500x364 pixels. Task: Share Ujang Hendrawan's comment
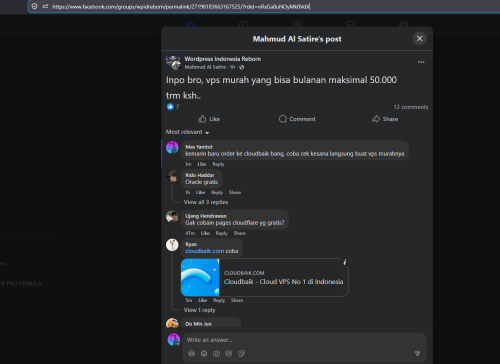pyautogui.click(x=239, y=233)
